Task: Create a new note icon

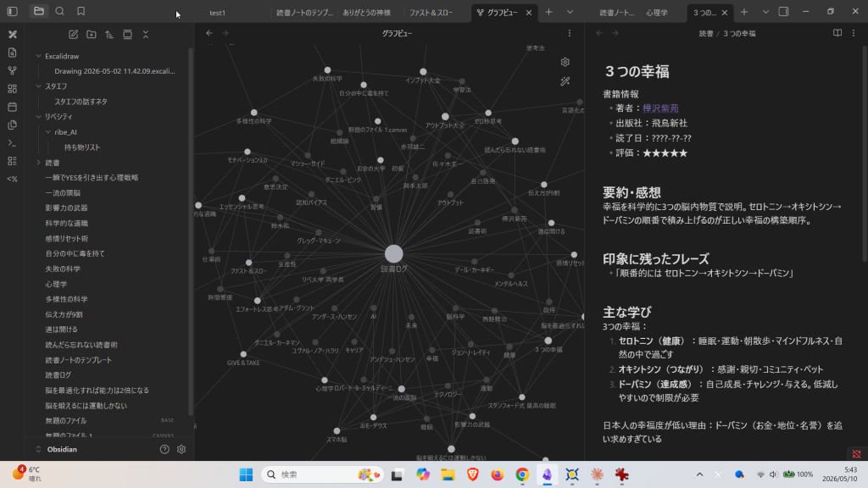Action: point(73,34)
